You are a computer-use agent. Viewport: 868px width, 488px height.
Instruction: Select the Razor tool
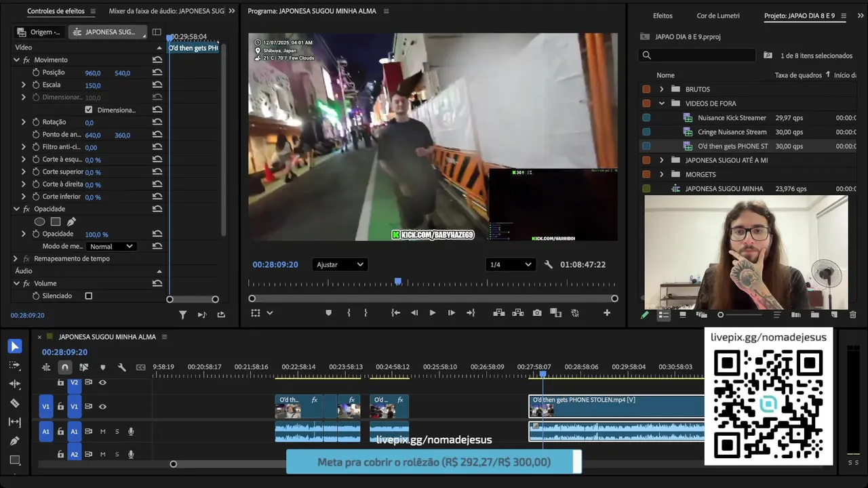click(x=14, y=403)
